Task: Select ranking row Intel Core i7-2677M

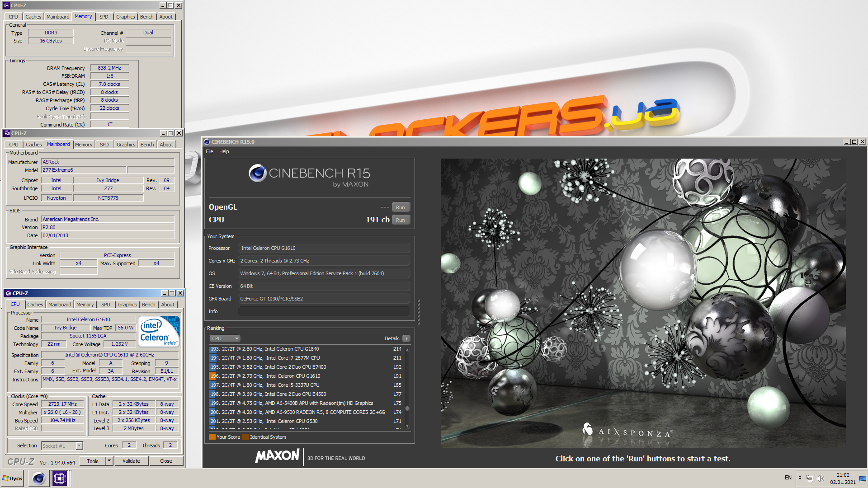Action: point(306,358)
